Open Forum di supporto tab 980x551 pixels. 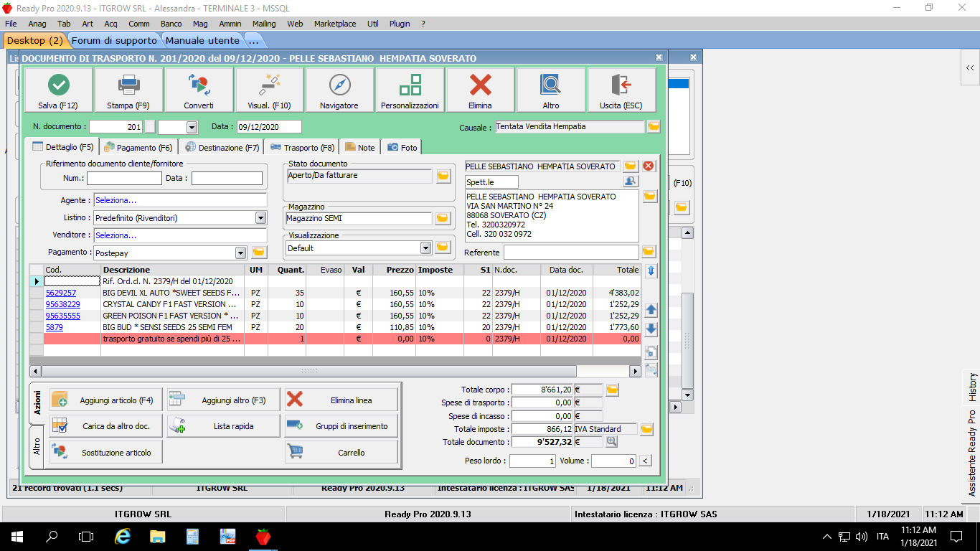(114, 40)
